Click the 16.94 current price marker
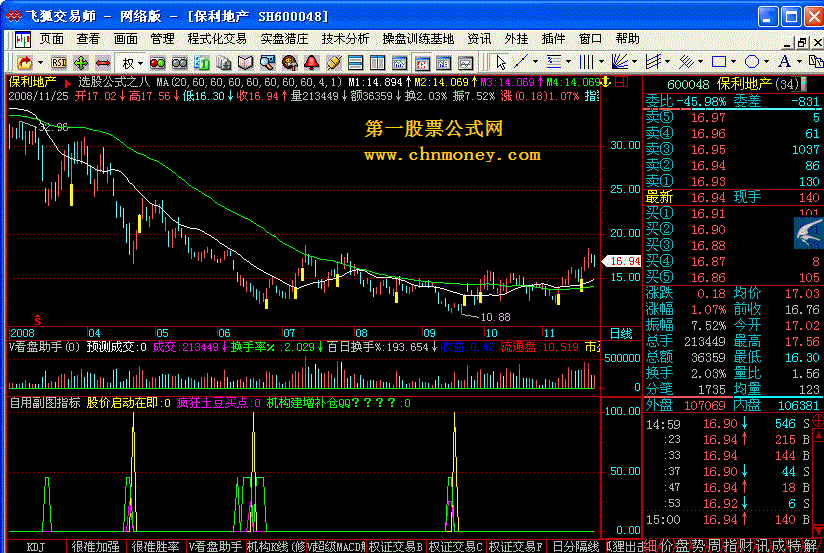The image size is (824, 553). (622, 261)
